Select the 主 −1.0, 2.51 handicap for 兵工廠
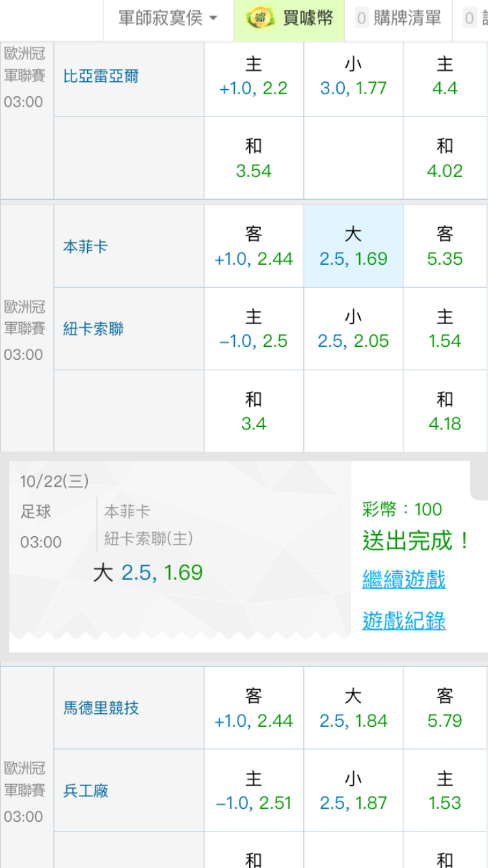This screenshot has width=488, height=868. (254, 791)
